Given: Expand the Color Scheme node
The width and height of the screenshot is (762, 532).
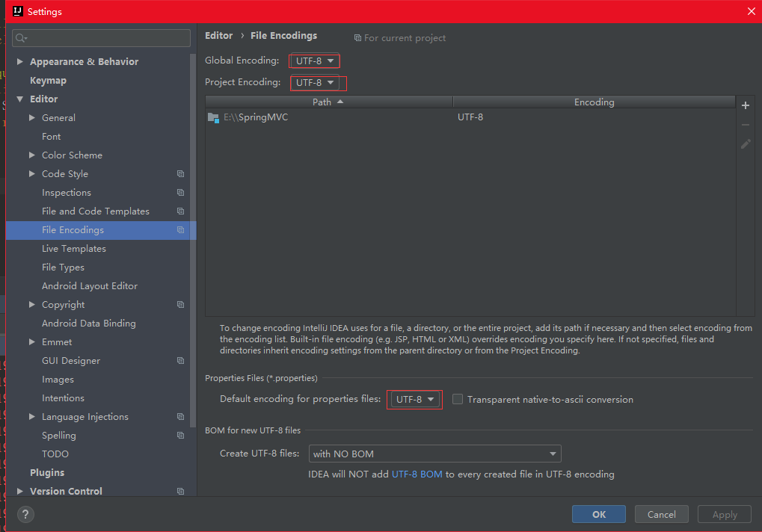Looking at the screenshot, I should [x=32, y=155].
